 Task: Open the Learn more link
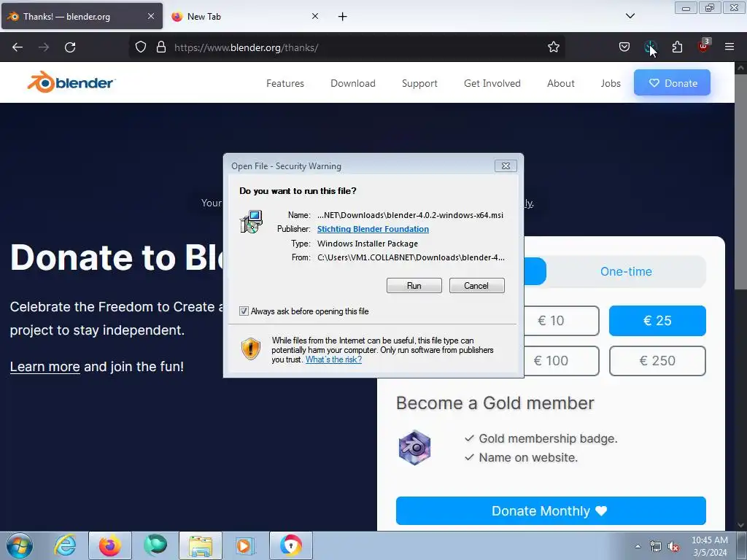[44, 367]
